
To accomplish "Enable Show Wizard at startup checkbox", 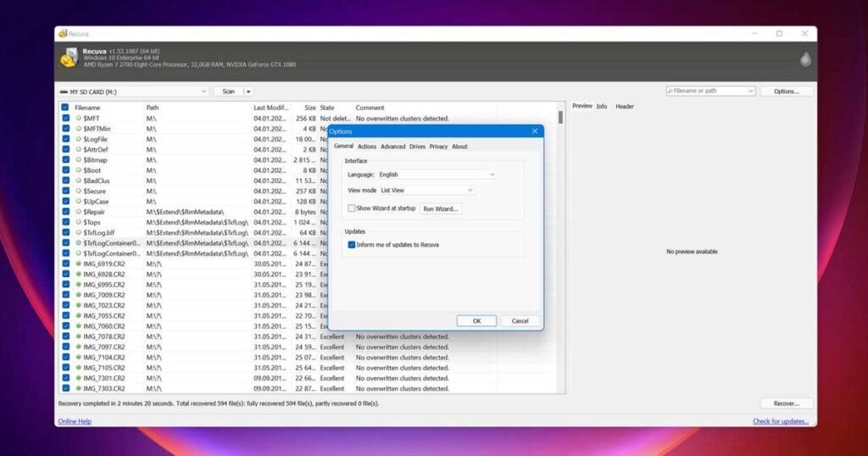I will pos(352,208).
